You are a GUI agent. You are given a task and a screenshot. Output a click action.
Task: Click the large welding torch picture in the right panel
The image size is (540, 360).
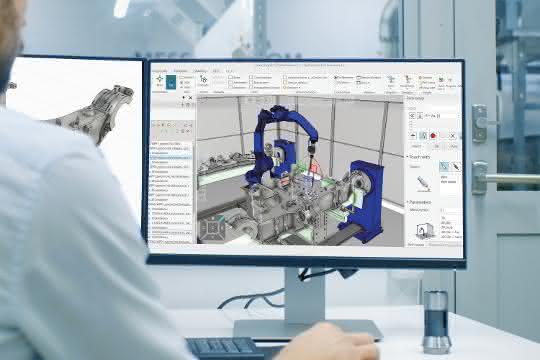coord(423,184)
